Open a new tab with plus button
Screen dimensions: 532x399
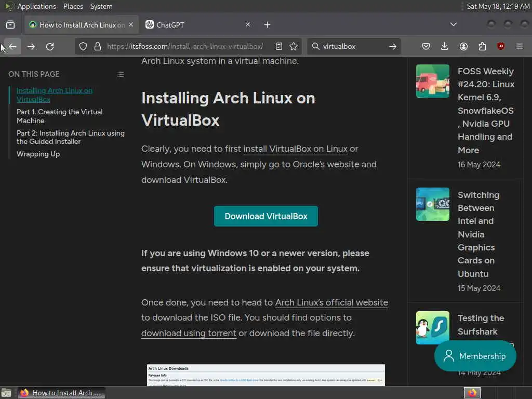[x=268, y=25]
